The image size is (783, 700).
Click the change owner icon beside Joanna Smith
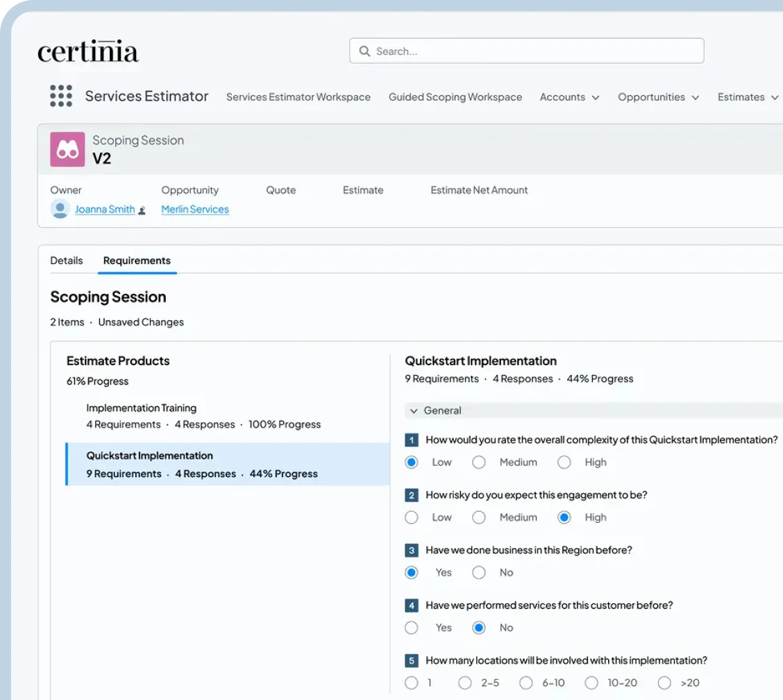pos(142,210)
